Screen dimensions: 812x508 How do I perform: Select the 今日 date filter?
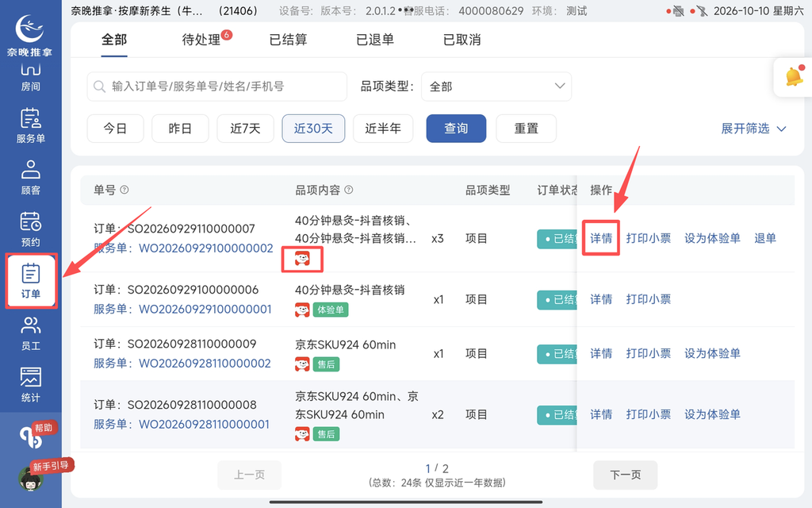point(115,128)
